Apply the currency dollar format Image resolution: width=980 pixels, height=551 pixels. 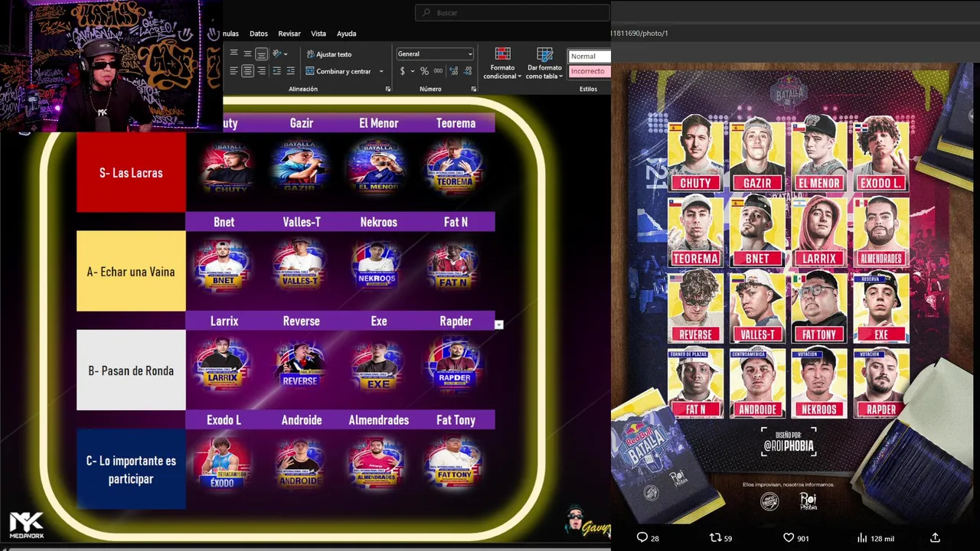point(403,71)
